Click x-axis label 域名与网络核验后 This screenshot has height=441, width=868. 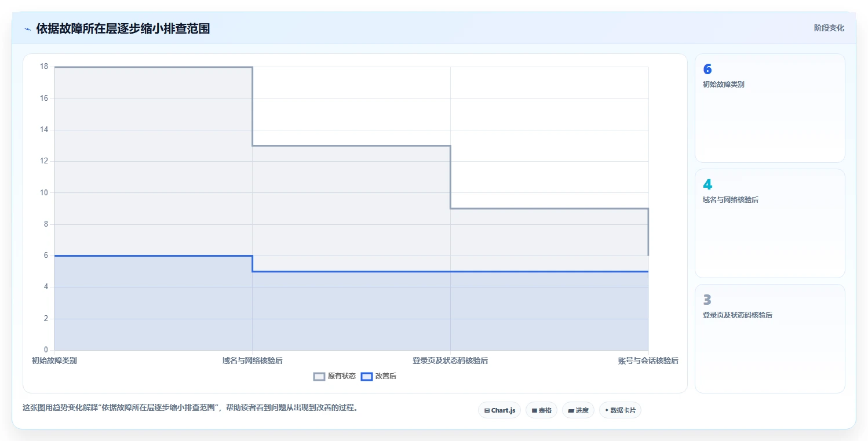pyautogui.click(x=253, y=360)
